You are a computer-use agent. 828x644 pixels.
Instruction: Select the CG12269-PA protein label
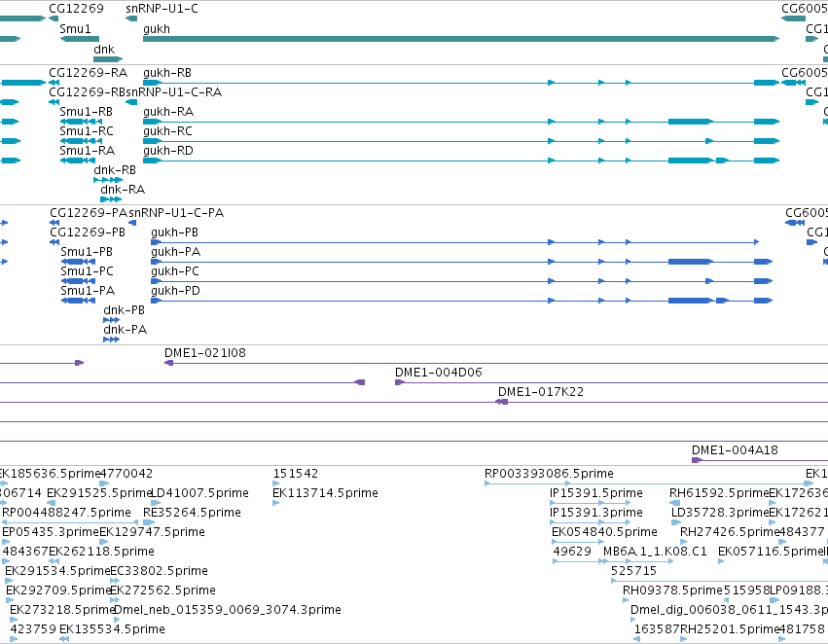tap(89, 213)
